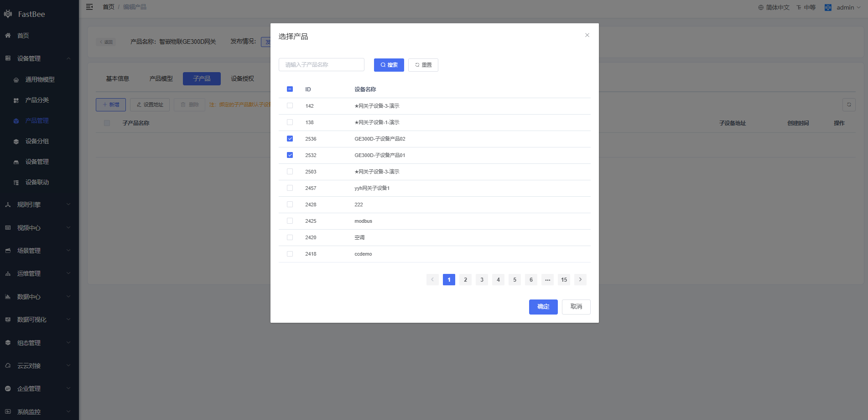Check the row with ID 138
Viewport: 868px width, 420px height.
(290, 122)
